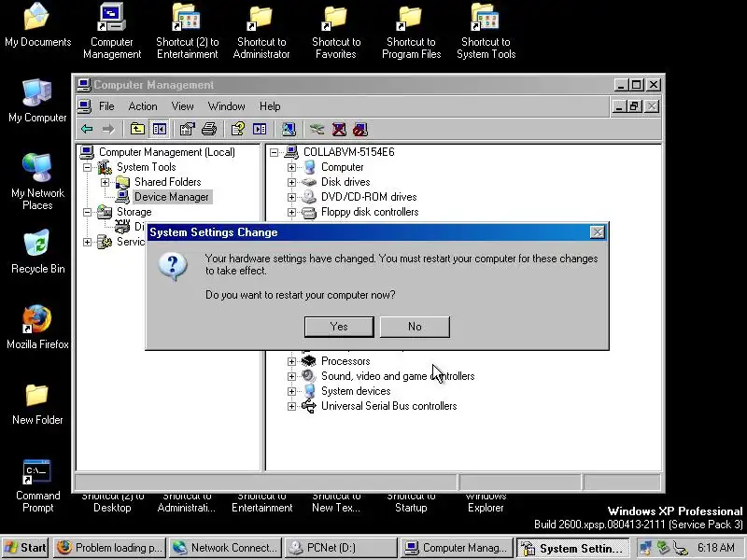Viewport: 747px width, 560px height.
Task: Click the Back arrow in Computer Management toolbar
Action: point(87,129)
